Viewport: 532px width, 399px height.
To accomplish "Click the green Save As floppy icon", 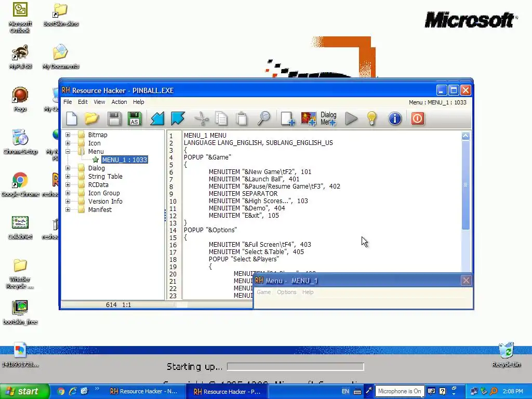I will pyautogui.click(x=135, y=119).
